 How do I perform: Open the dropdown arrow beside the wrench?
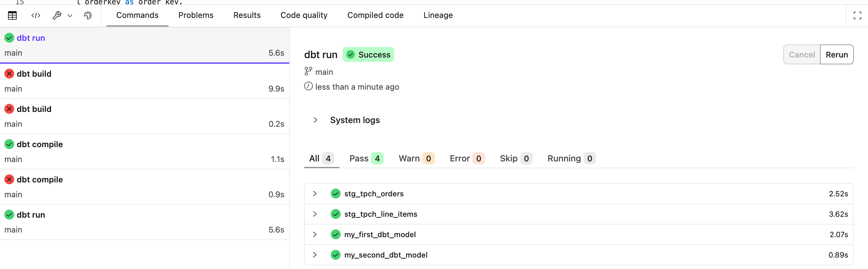click(x=70, y=15)
